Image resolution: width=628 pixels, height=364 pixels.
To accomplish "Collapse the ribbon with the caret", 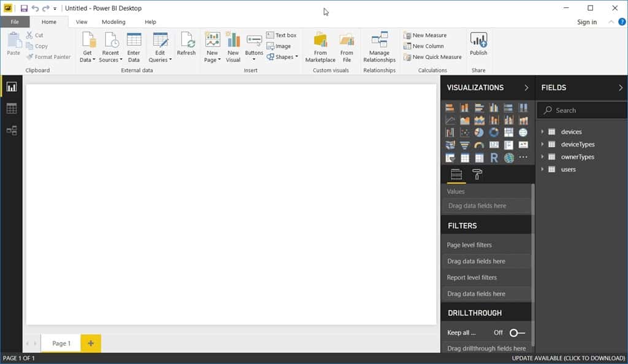I will click(611, 22).
